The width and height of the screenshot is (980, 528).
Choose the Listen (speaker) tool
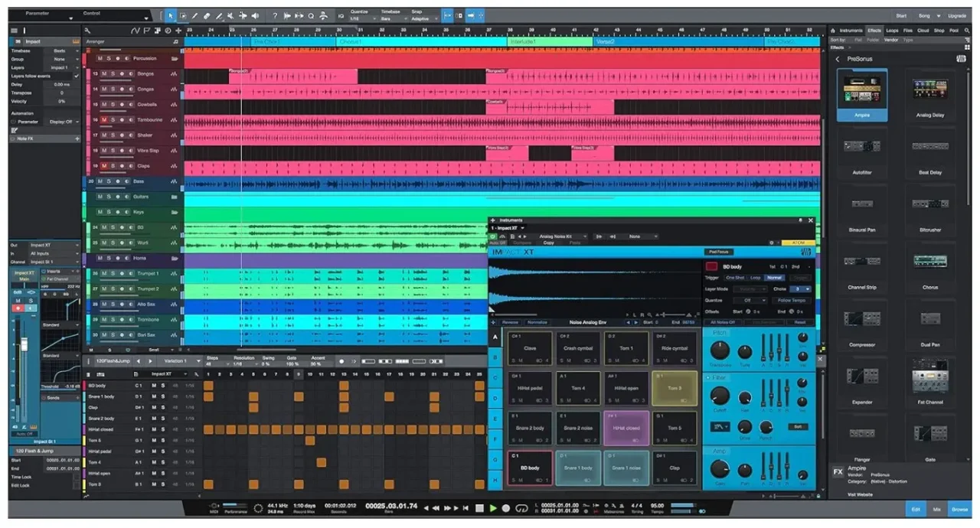tap(255, 15)
